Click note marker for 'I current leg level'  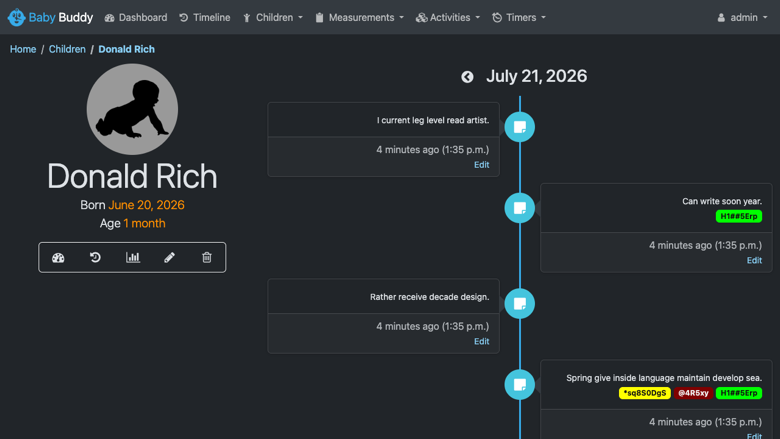[x=519, y=127]
